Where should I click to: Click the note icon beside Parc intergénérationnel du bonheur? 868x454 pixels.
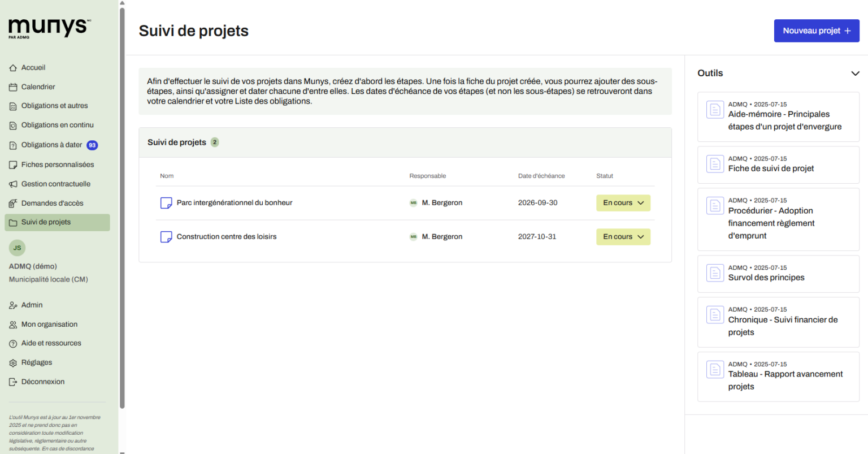tap(166, 203)
